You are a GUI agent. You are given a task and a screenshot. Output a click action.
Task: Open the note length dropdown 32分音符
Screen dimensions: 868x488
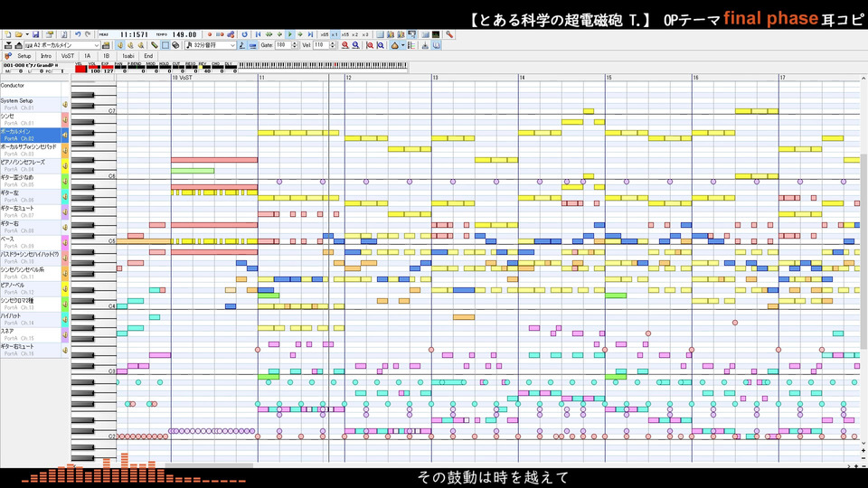(211, 45)
